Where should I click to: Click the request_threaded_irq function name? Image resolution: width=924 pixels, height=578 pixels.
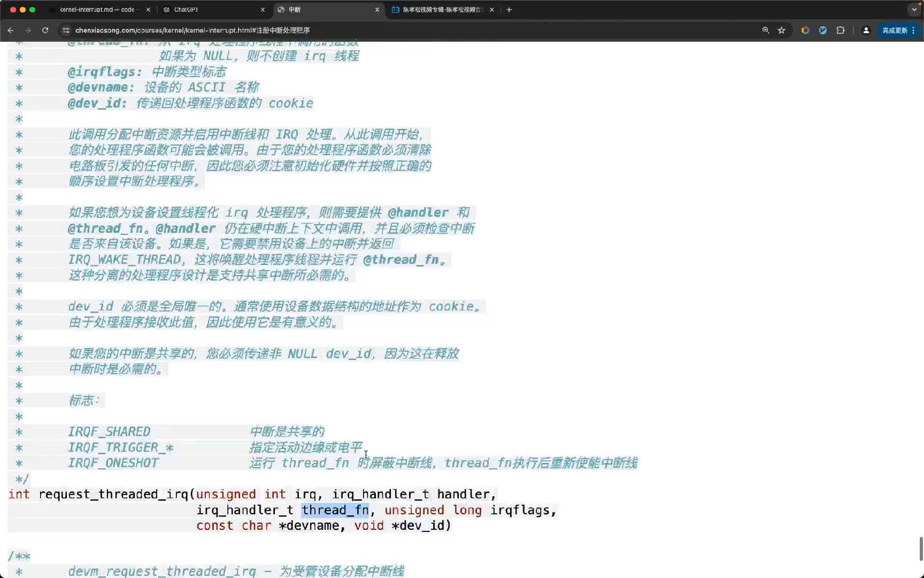pos(113,495)
